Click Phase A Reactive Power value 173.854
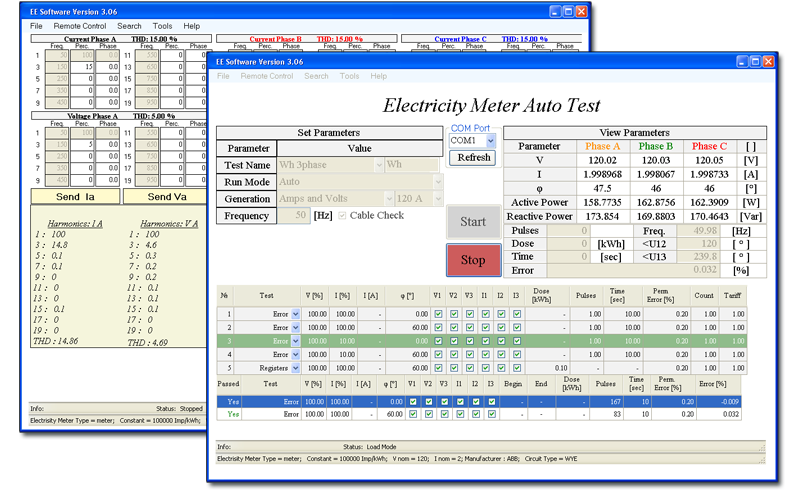The image size is (800, 492). click(603, 216)
